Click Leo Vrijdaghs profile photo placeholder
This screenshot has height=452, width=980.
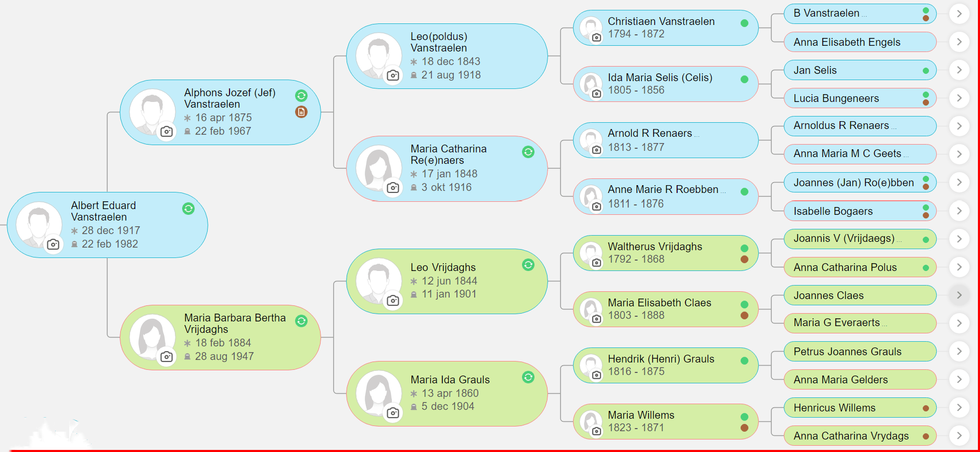(379, 281)
